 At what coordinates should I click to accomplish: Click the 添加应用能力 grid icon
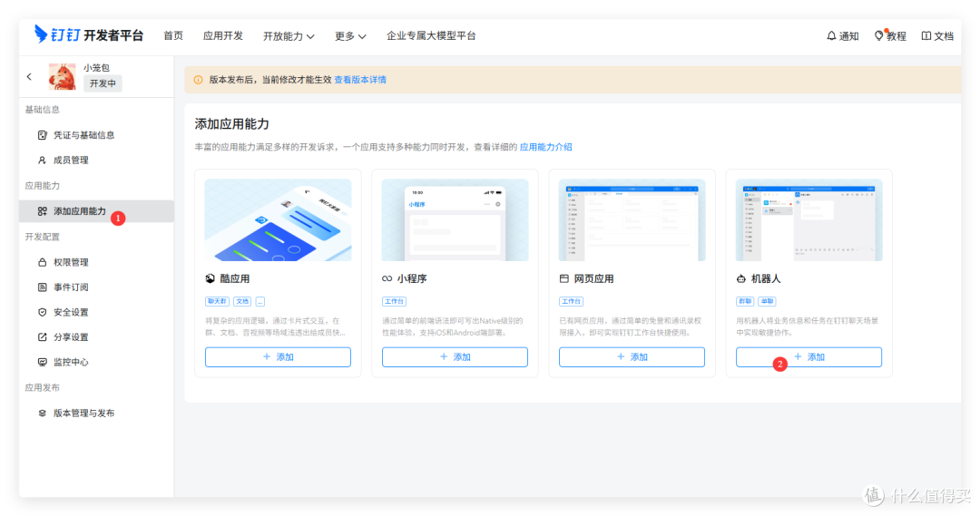click(x=42, y=211)
